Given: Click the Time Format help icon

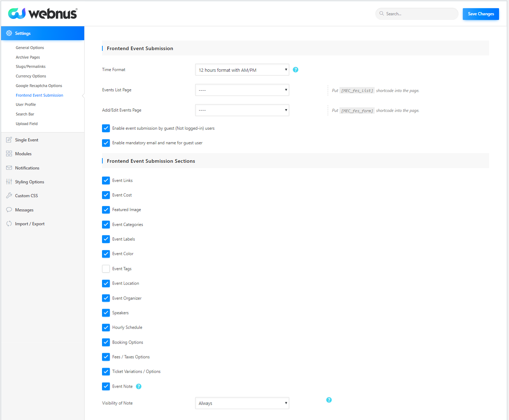Looking at the screenshot, I should point(296,70).
